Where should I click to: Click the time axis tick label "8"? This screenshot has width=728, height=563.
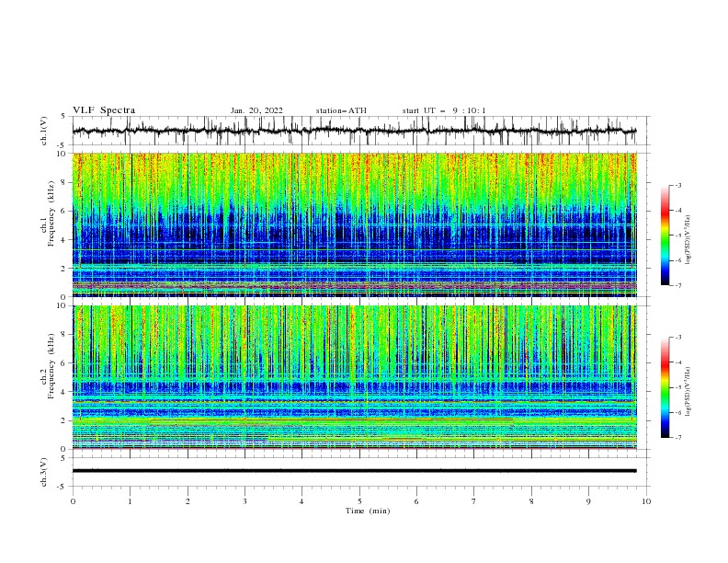(531, 501)
